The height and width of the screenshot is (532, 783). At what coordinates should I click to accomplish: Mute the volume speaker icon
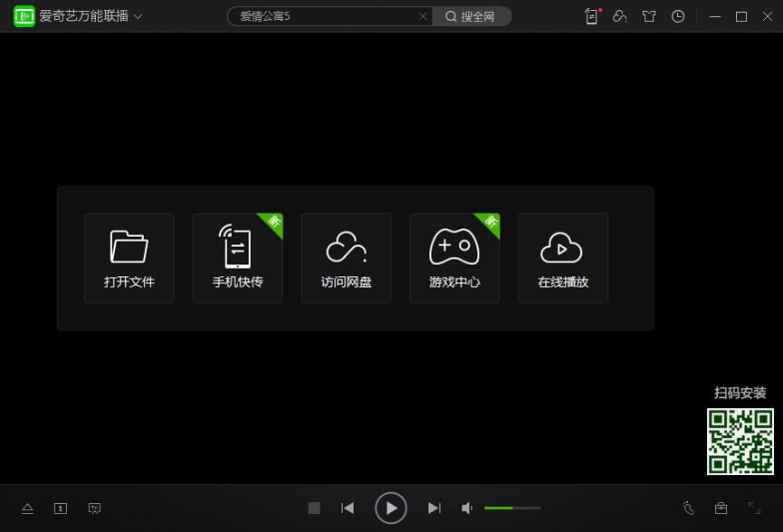[x=467, y=508]
